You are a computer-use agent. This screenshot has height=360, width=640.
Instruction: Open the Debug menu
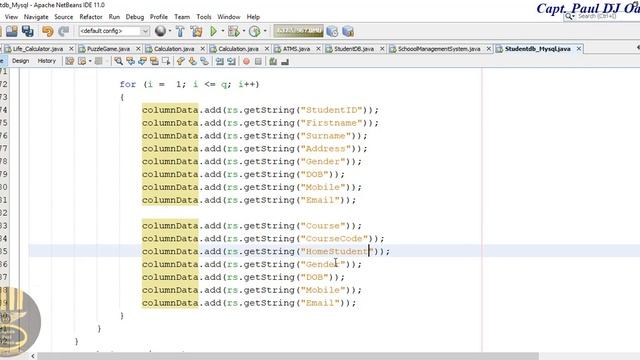pyautogui.click(x=135, y=17)
